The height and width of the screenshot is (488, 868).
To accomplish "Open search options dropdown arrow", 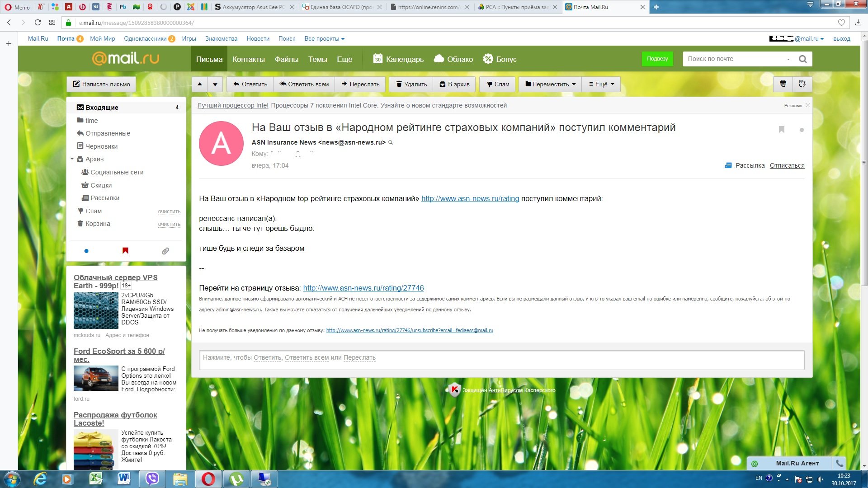I will tap(788, 59).
